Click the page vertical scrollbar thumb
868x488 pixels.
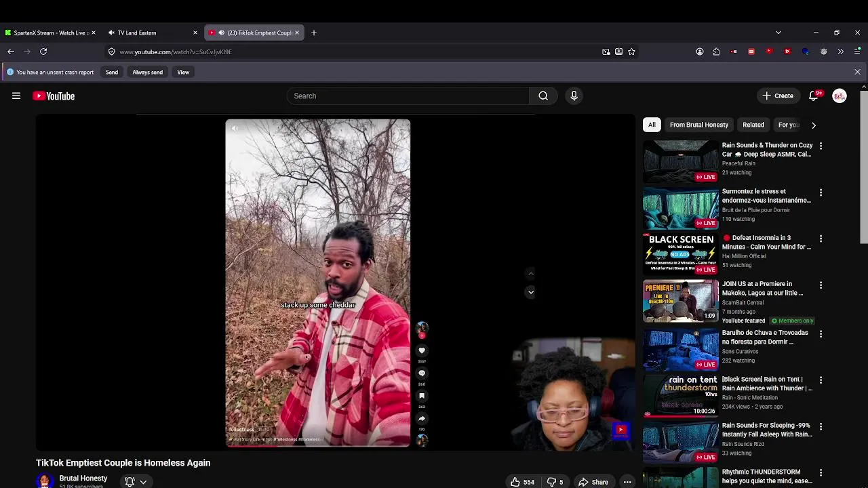(x=863, y=167)
